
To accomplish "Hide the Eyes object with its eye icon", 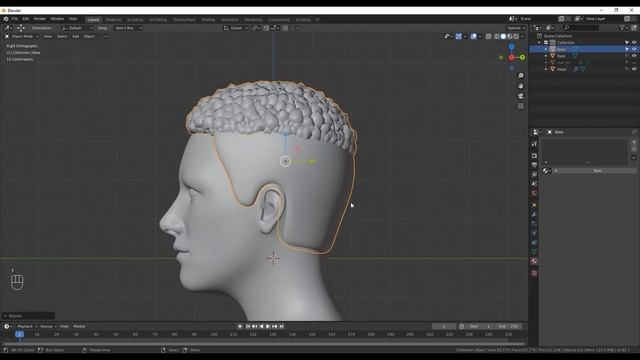I will tap(634, 56).
